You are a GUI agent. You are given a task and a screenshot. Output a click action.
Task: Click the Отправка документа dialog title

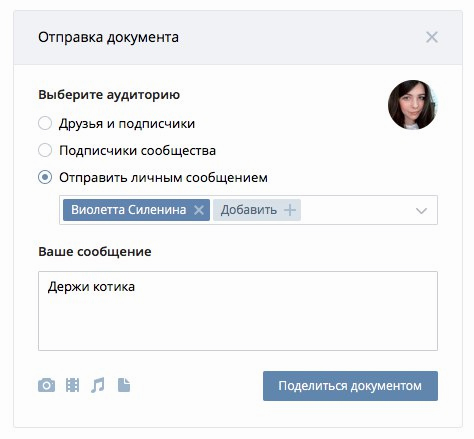tap(108, 37)
